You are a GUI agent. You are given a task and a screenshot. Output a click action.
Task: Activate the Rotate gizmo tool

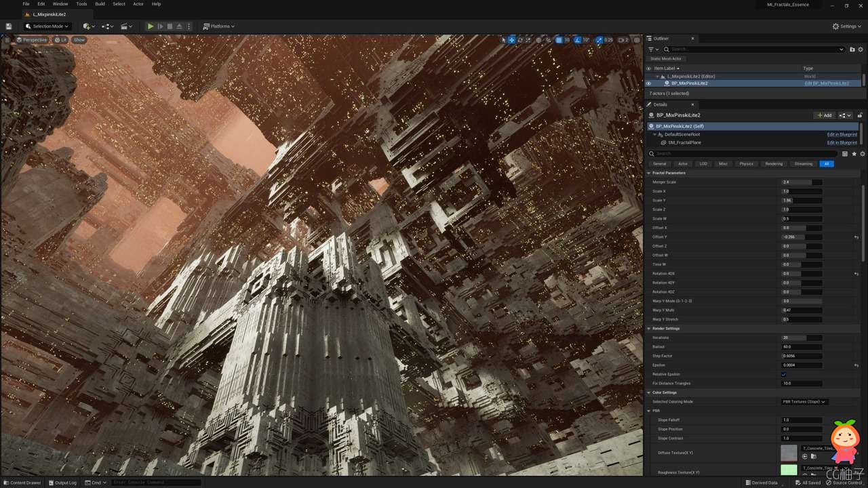pyautogui.click(x=519, y=40)
